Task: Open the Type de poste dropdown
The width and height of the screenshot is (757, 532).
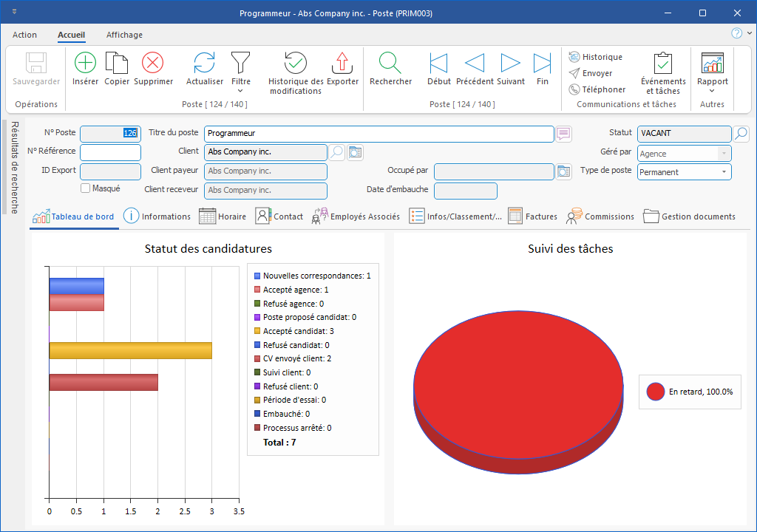Action: [723, 172]
